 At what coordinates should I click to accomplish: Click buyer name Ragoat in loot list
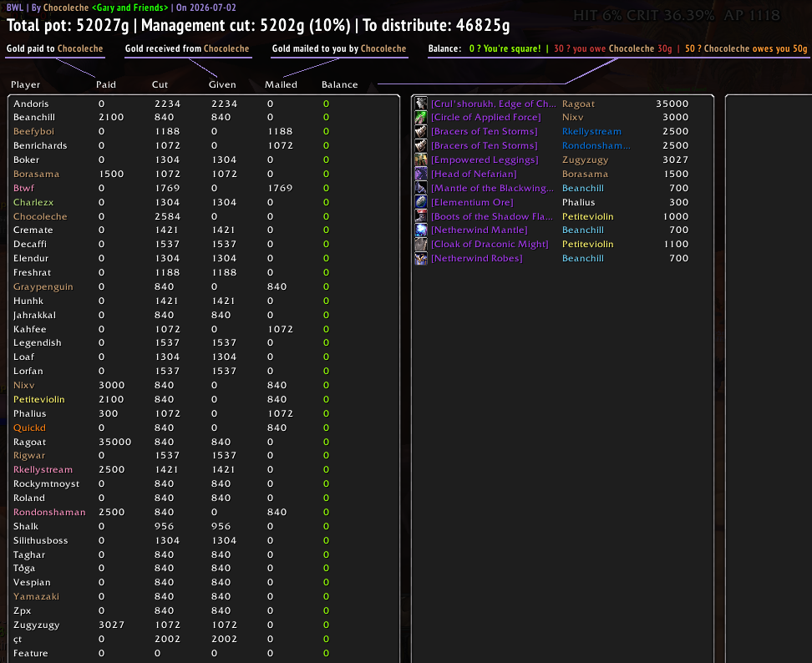[x=578, y=104]
